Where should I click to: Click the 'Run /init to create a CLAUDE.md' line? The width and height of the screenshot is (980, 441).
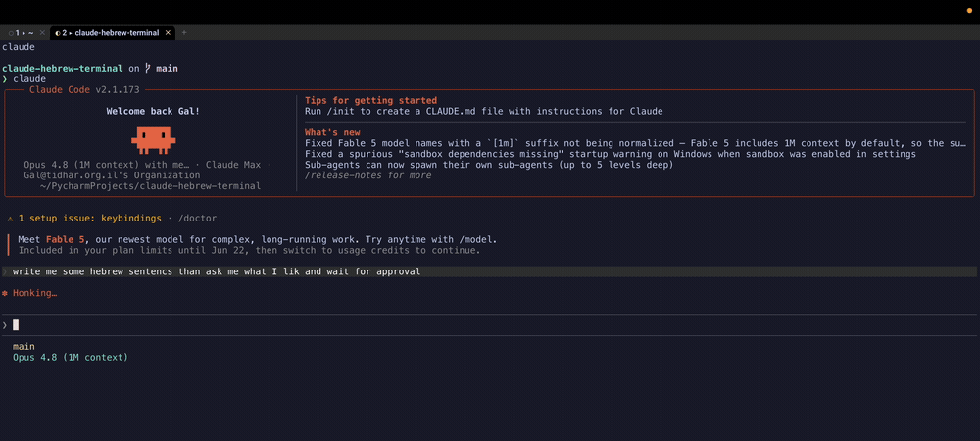click(x=484, y=111)
